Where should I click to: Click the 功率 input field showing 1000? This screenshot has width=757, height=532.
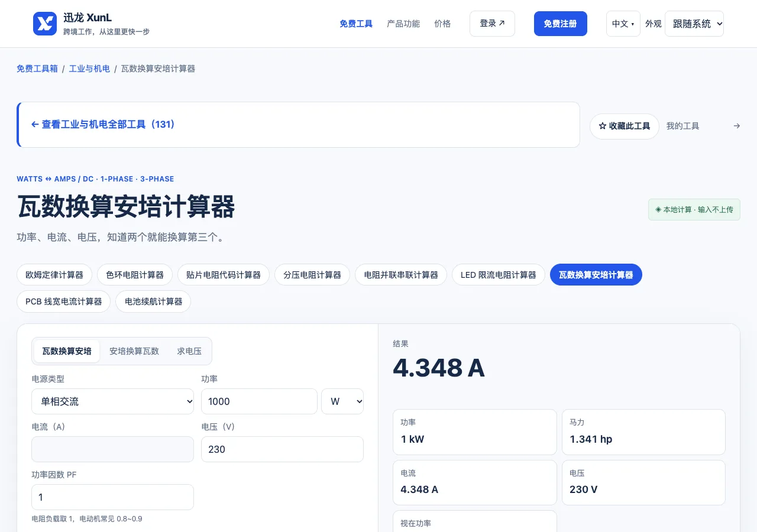(259, 401)
